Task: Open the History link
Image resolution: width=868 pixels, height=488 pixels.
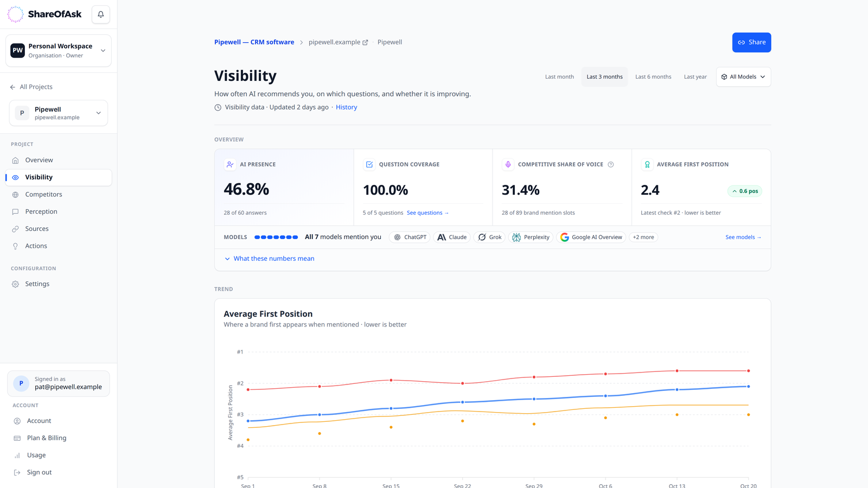Action: [x=346, y=107]
